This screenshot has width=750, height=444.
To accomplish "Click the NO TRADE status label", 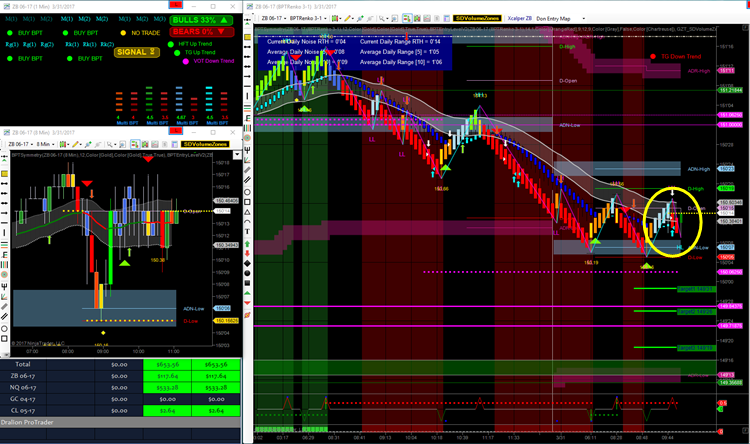I will (x=145, y=33).
